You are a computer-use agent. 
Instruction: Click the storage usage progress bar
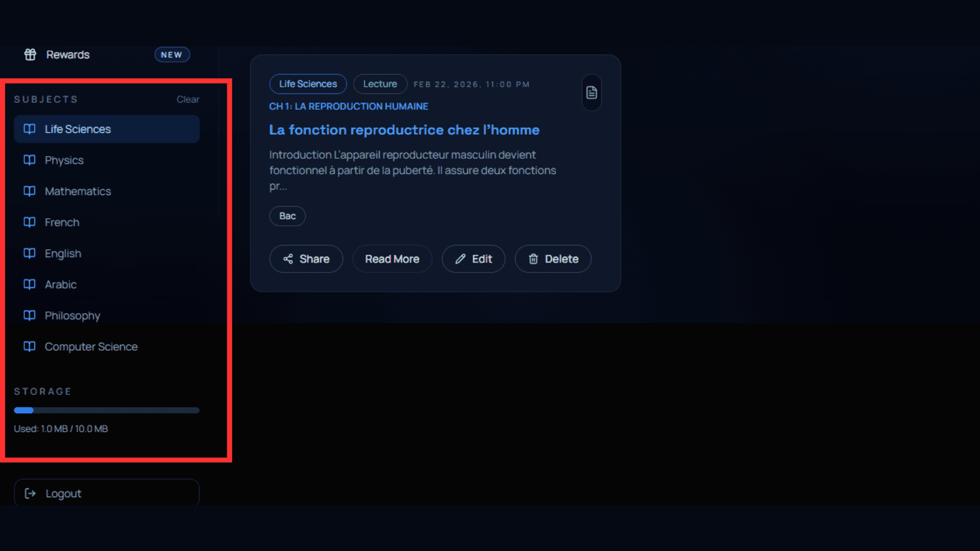[x=106, y=410]
